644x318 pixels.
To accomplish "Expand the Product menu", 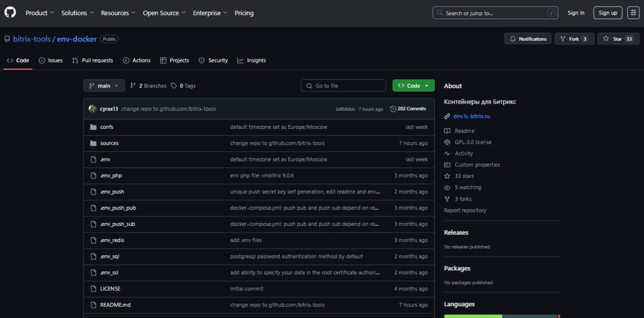I will [40, 13].
